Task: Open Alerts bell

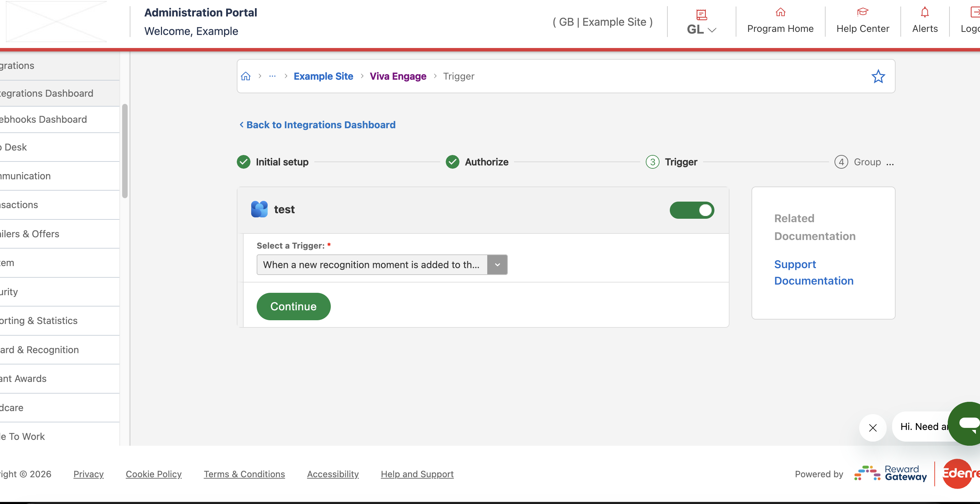Action: coord(924,22)
